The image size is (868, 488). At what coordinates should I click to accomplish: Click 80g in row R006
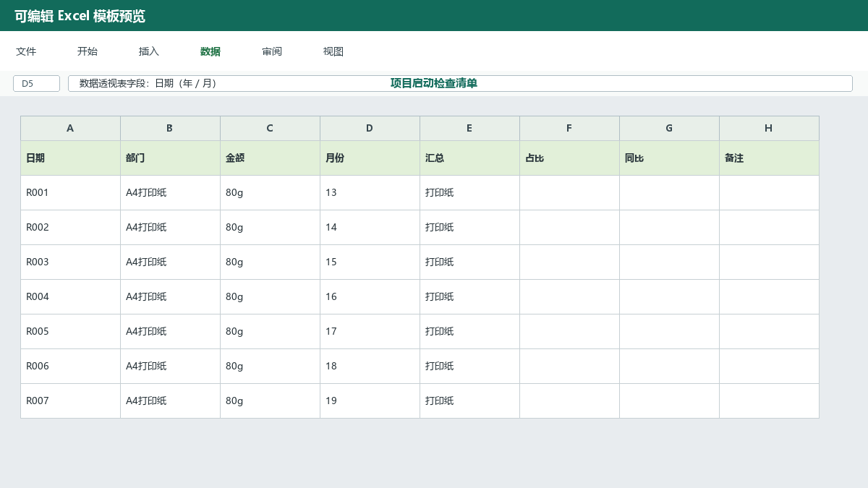click(x=270, y=366)
